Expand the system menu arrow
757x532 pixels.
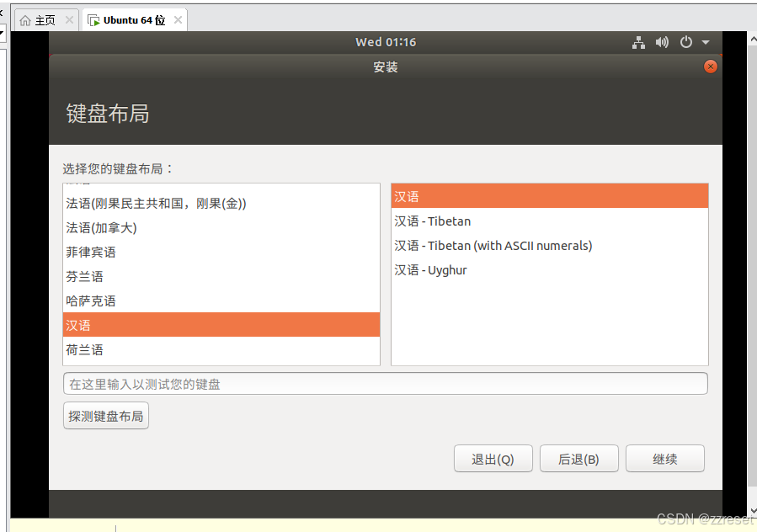706,42
